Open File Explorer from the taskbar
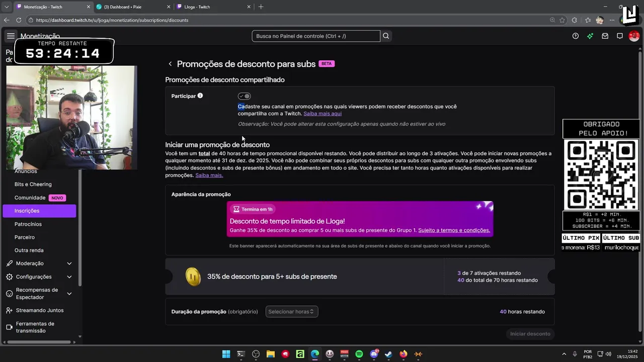This screenshot has width=644, height=362. point(270,354)
